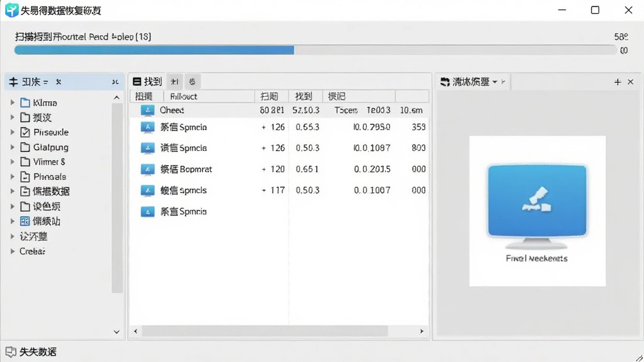Click the Glatpung folder icon
644x362 pixels.
[25, 147]
